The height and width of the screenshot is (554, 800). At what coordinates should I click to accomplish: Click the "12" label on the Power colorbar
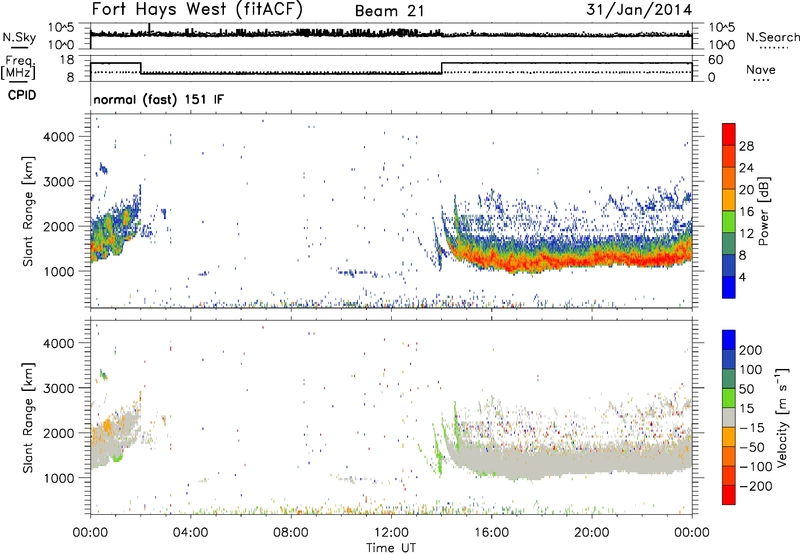[746, 234]
